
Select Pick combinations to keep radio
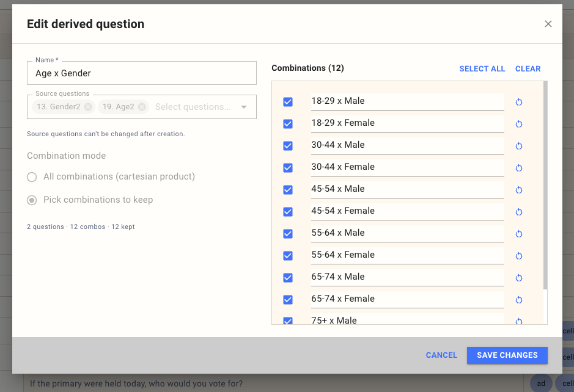pos(32,200)
